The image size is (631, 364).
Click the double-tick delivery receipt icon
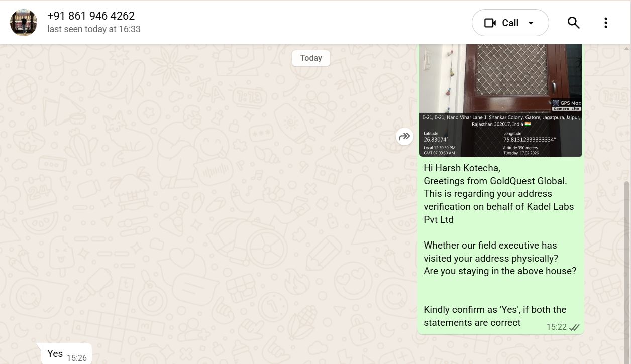pos(574,327)
